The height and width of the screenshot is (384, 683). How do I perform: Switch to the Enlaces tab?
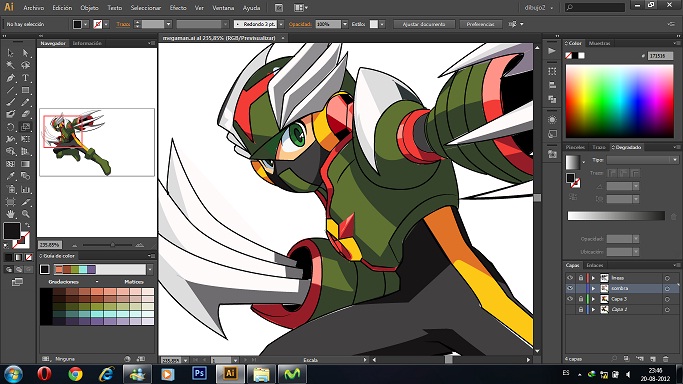tap(595, 265)
